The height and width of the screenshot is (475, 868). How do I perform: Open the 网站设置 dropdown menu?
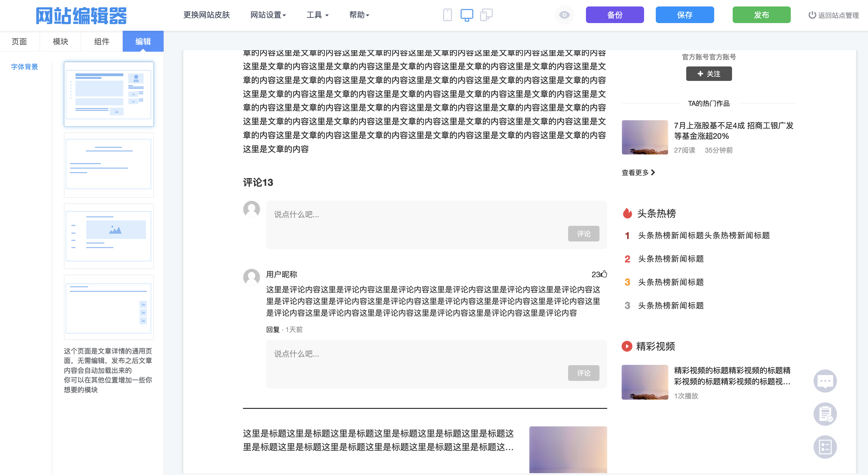point(268,15)
